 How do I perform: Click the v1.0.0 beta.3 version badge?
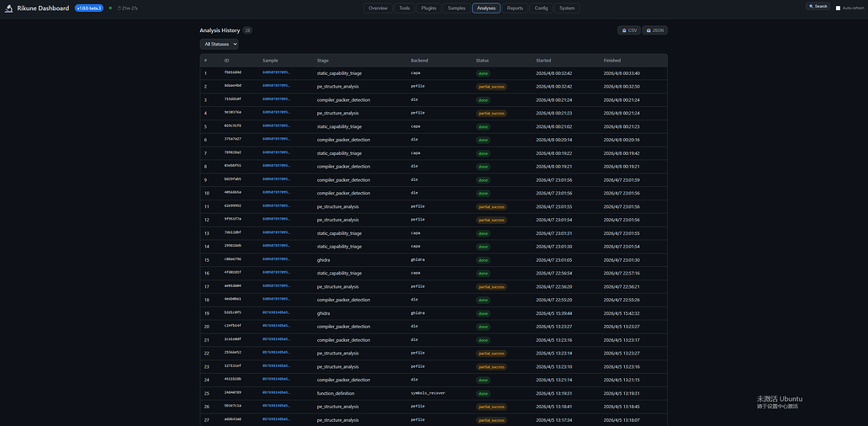89,8
